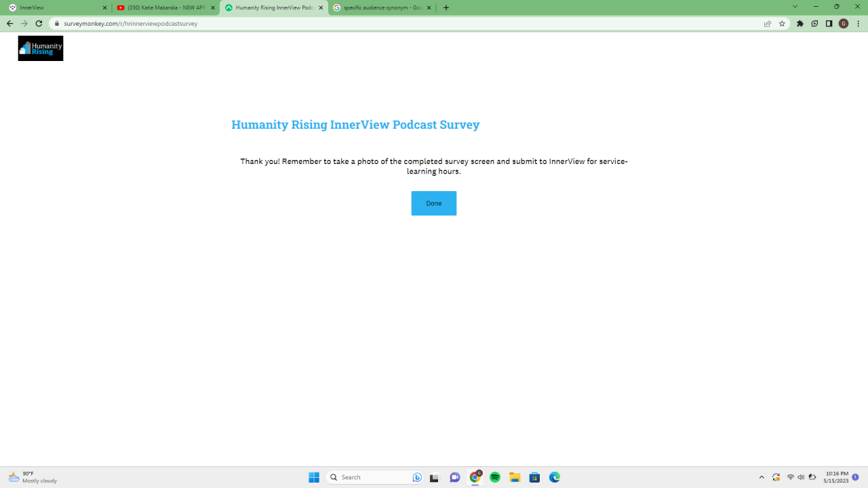Open Task View on the taskbar

(x=434, y=477)
